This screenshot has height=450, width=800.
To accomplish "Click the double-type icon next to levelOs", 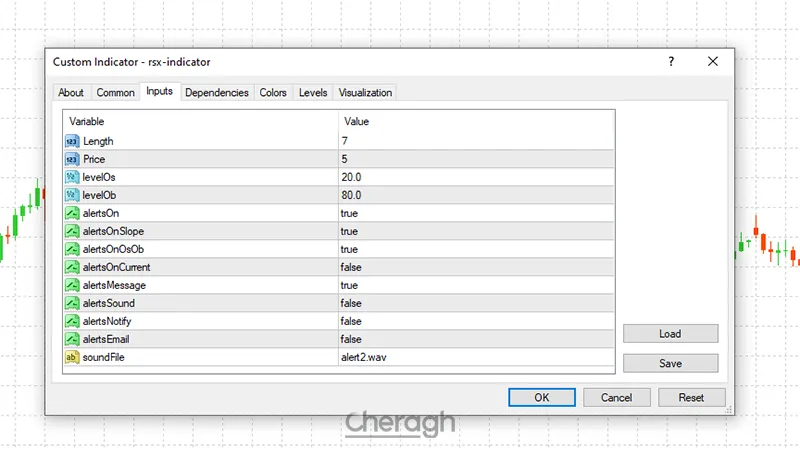I will point(72,177).
